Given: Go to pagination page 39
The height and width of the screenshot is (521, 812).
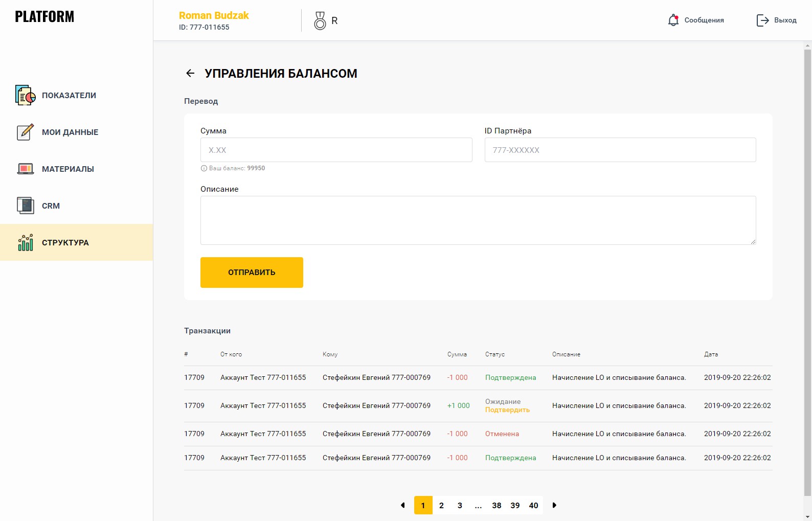Looking at the screenshot, I should click(x=515, y=505).
